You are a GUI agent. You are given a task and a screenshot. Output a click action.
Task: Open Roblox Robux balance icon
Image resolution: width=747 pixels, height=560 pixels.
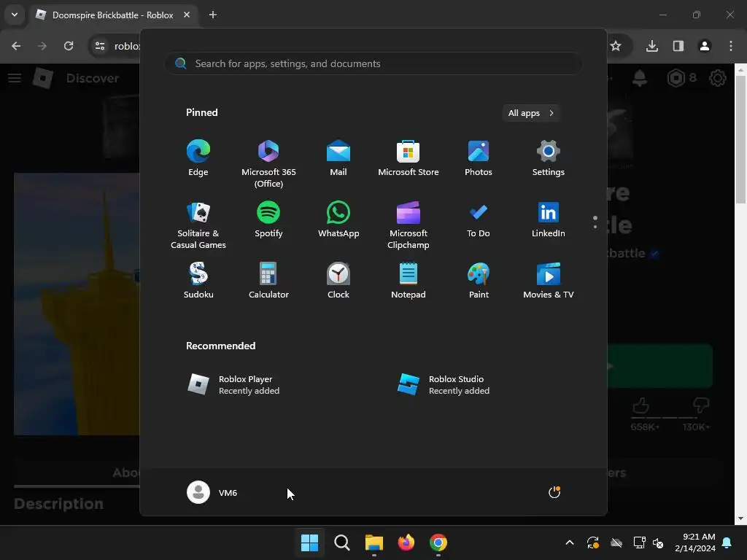676,78
